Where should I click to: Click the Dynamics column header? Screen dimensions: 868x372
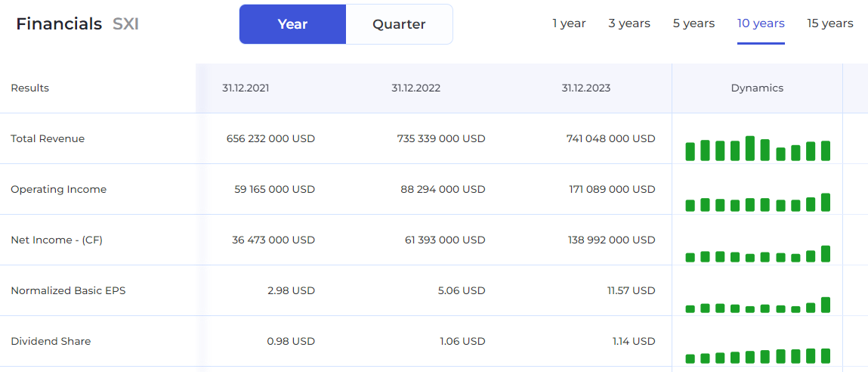click(757, 88)
